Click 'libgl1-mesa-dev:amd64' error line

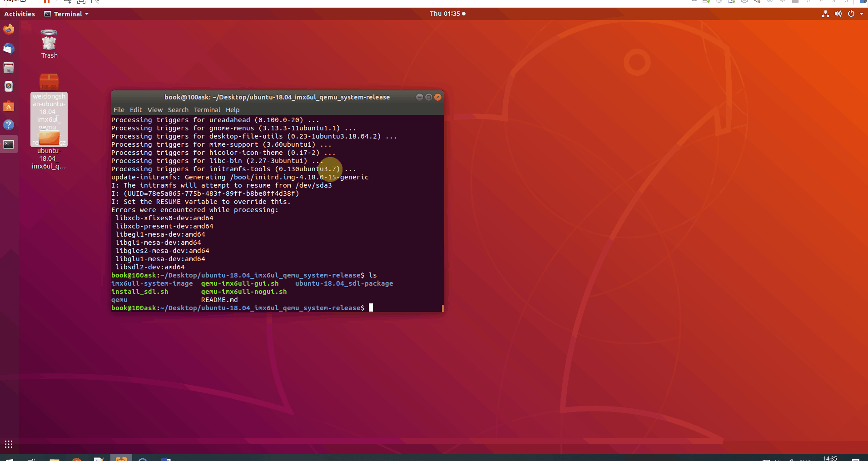[x=159, y=243]
